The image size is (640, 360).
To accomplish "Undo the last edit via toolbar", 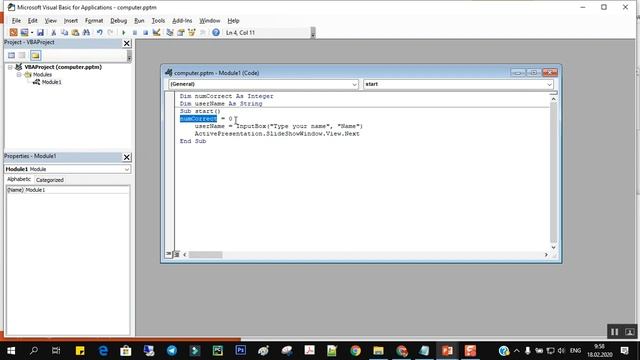I will point(99,32).
